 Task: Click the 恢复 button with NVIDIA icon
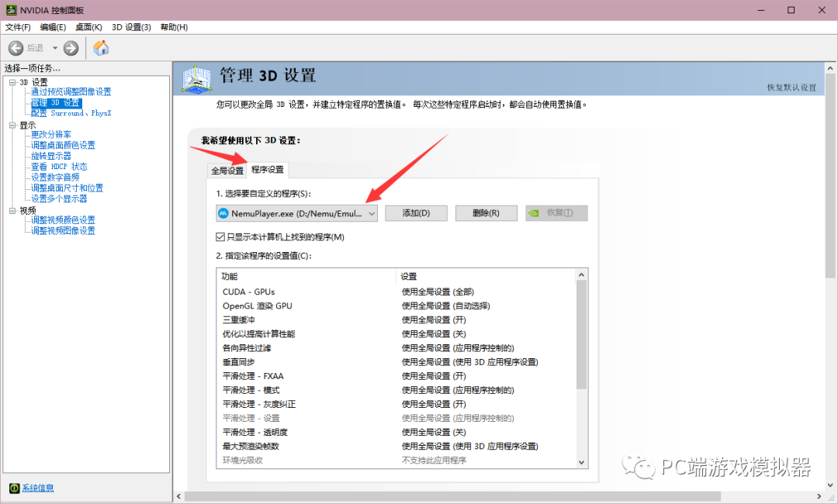556,213
